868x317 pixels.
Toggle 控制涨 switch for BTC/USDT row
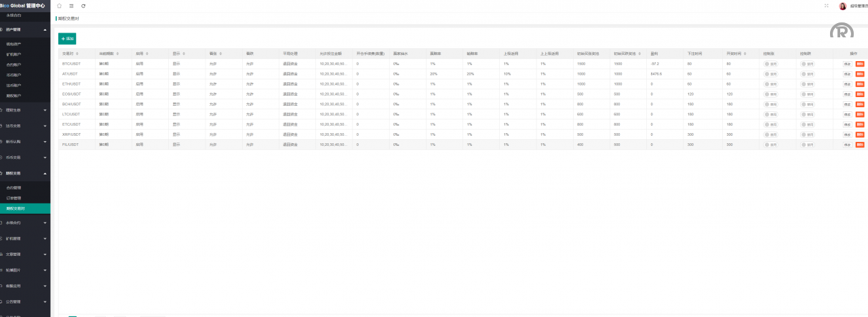[x=770, y=64]
